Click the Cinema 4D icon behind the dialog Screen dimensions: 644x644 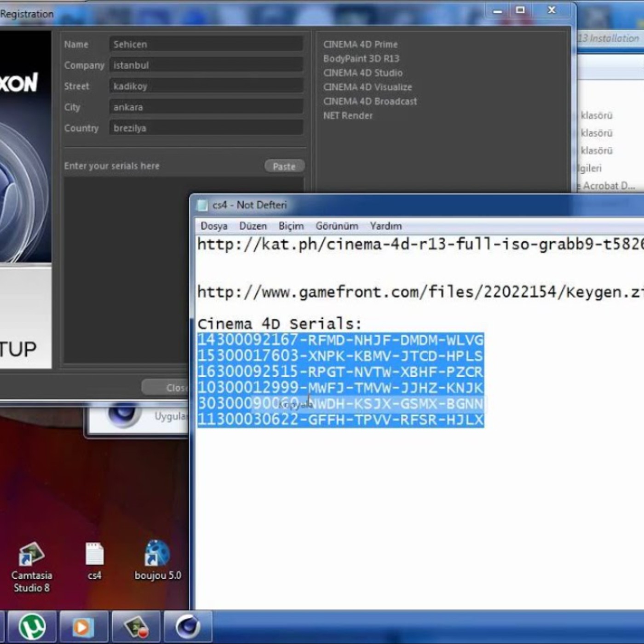[x=123, y=415]
